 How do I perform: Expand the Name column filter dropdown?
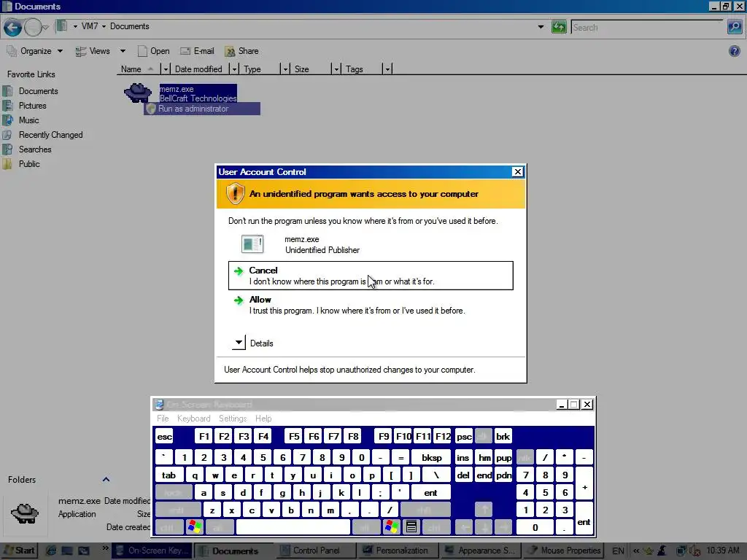166,69
